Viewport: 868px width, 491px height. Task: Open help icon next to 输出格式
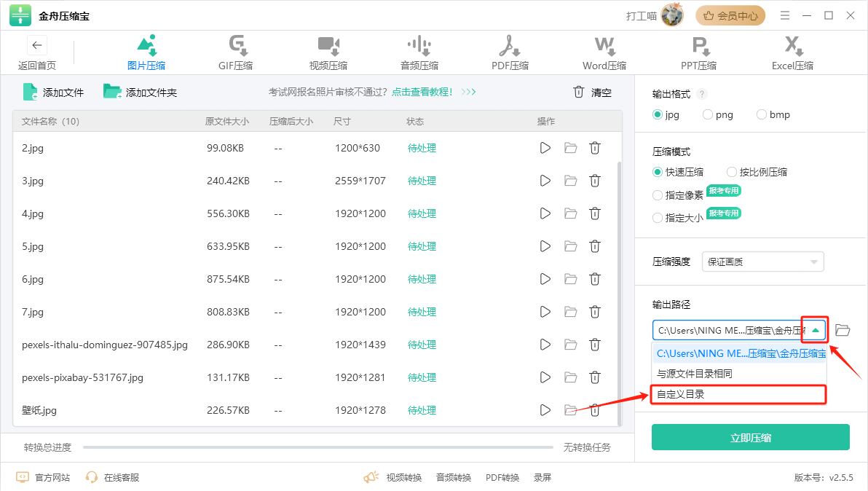(x=702, y=94)
